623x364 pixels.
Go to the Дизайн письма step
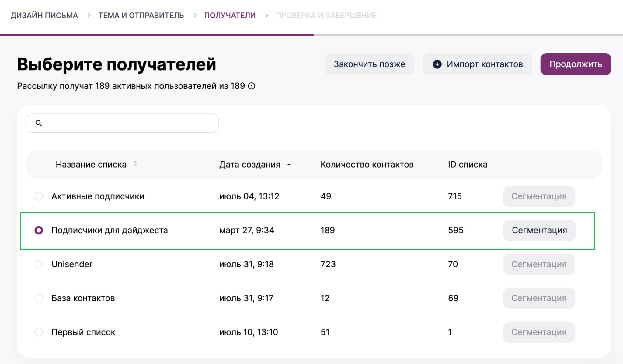click(x=44, y=15)
